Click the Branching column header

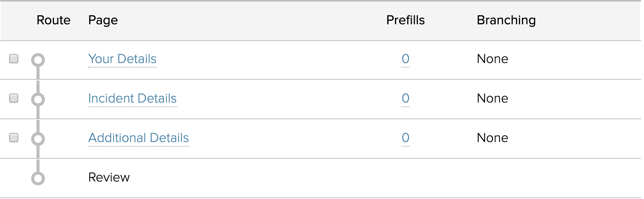[506, 20]
